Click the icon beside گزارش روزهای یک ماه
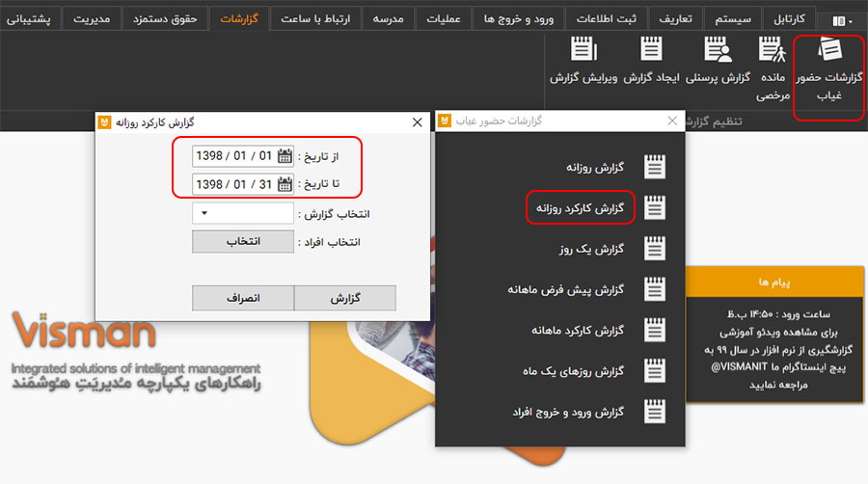Image resolution: width=868 pixels, height=484 pixels. pos(655,370)
